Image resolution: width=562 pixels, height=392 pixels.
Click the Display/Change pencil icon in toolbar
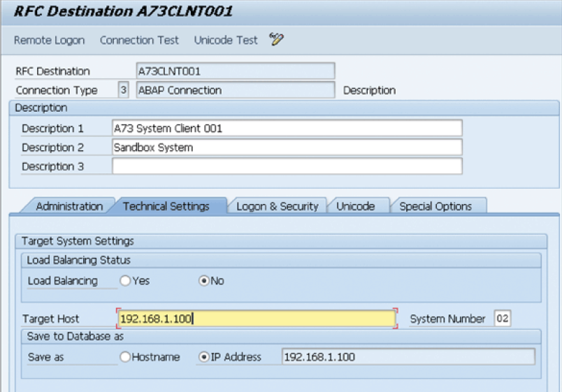tap(276, 39)
